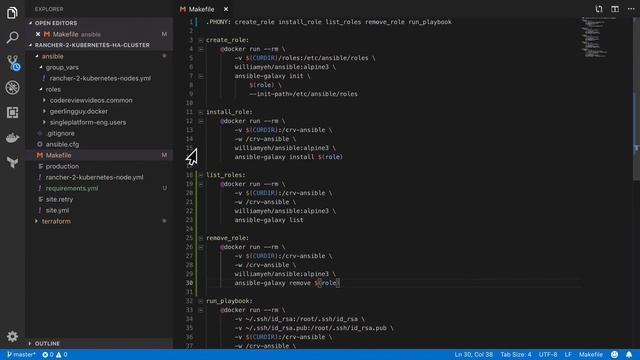Open the site.yml file
The width and height of the screenshot is (640, 360).
click(x=100, y=211)
